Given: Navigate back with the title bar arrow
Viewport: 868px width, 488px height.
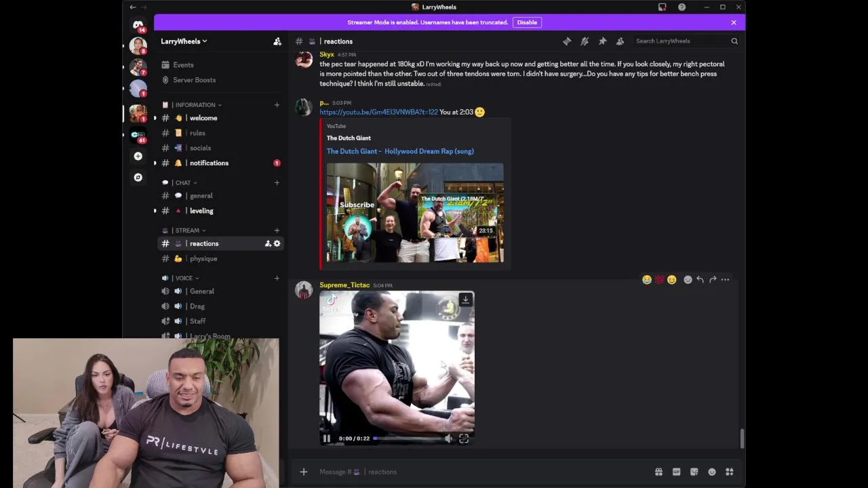Looking at the screenshot, I should (133, 7).
